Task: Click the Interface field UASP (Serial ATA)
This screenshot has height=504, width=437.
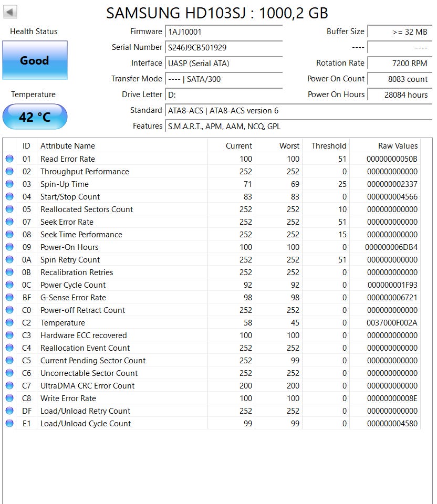Action: (x=224, y=64)
